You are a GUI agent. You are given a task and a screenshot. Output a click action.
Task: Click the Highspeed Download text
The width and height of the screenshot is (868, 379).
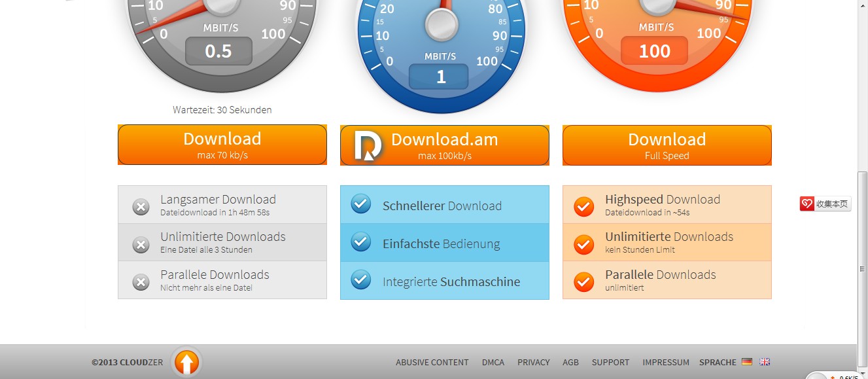tap(663, 200)
